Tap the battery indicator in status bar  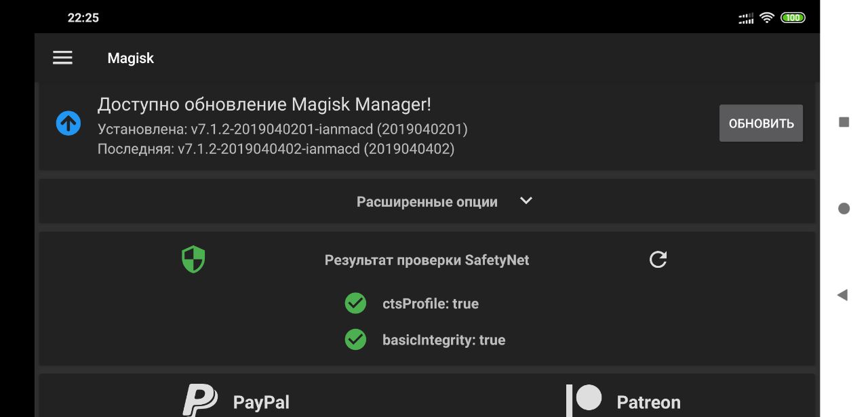click(793, 18)
